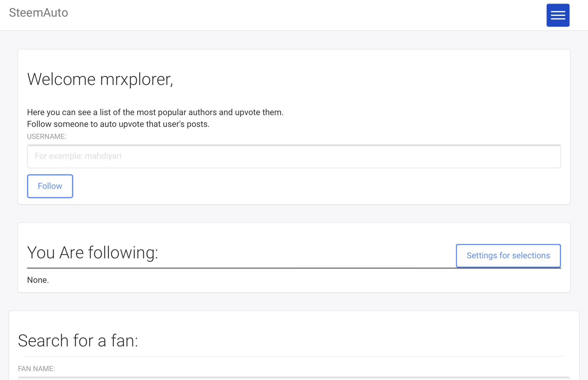Open Settings for selections

508,255
